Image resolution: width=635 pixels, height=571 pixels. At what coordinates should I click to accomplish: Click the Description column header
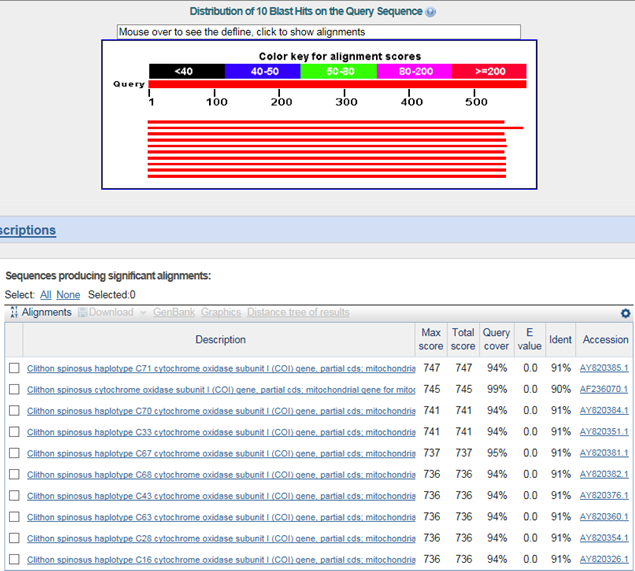[220, 339]
